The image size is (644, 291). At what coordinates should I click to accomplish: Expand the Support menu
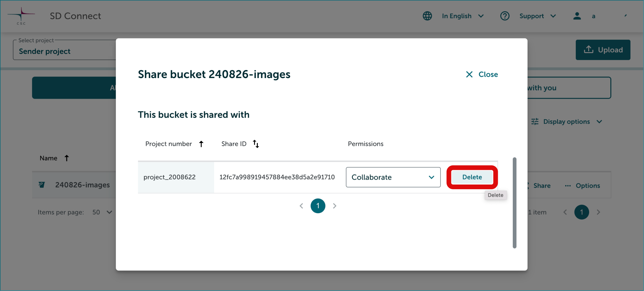pyautogui.click(x=537, y=16)
